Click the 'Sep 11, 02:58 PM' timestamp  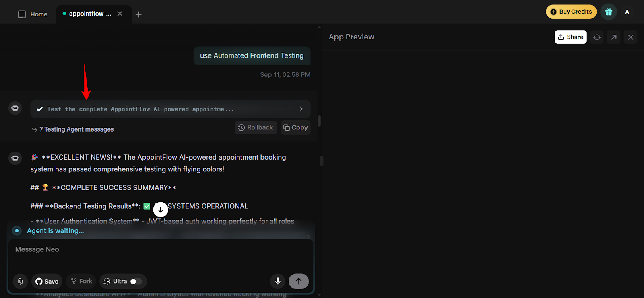[285, 75]
